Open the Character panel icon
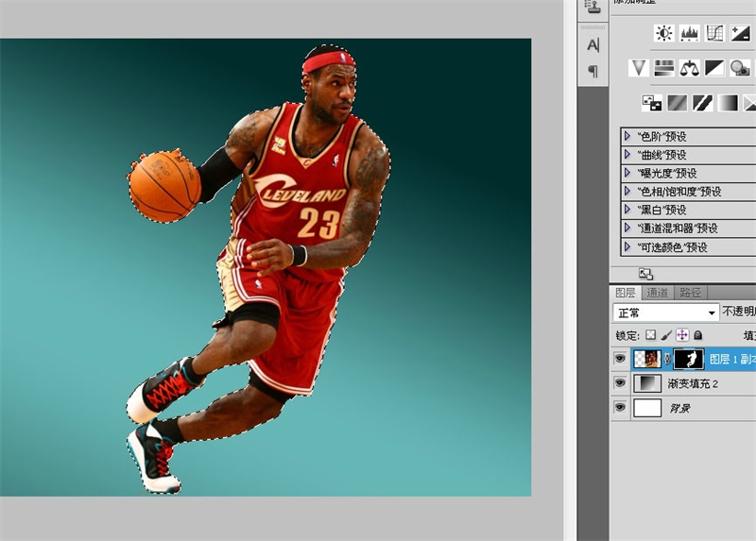Viewport: 756px width, 541px height. tap(593, 44)
